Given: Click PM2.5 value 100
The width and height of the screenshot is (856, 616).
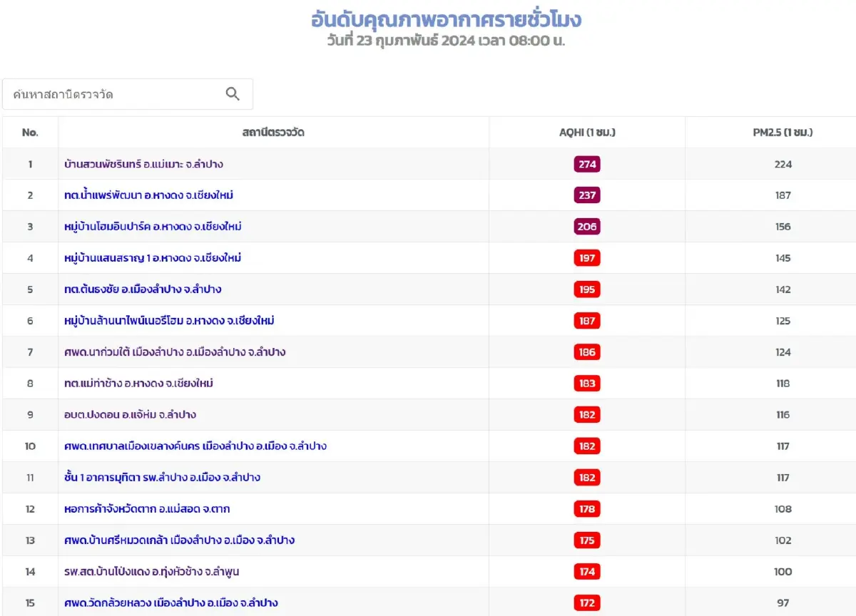Looking at the screenshot, I should 783,572.
